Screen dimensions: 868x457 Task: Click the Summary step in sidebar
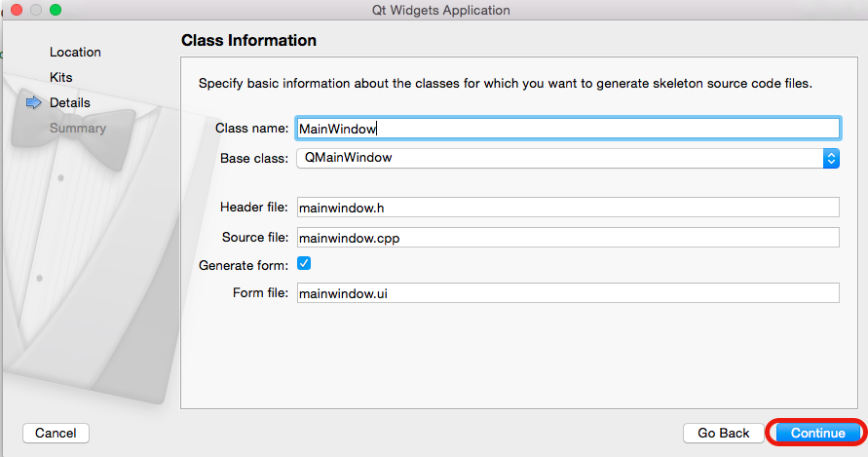[x=78, y=128]
